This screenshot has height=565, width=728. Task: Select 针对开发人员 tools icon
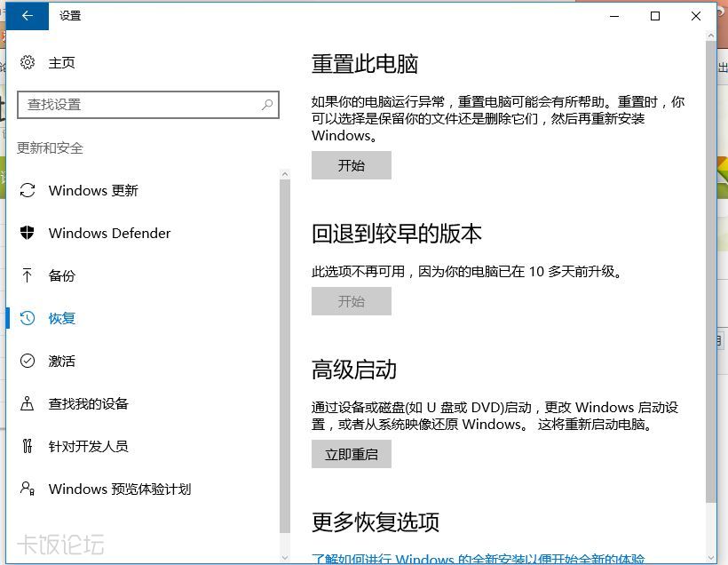point(28,446)
